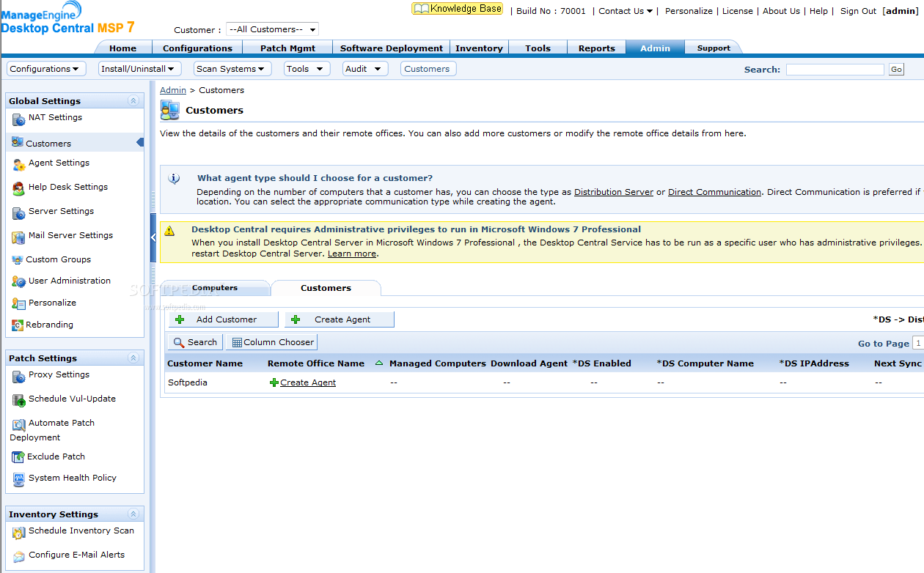
Task: Open the All Customers dropdown
Action: 272,29
